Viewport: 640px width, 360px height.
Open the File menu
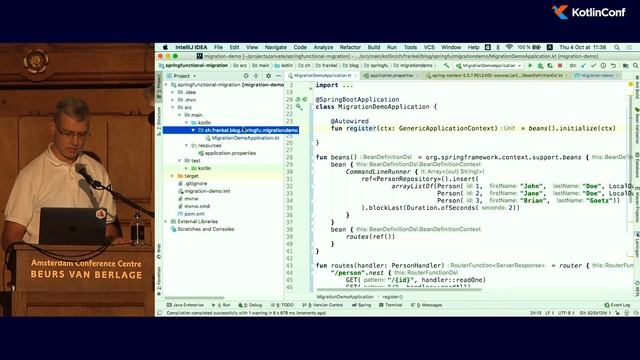(218, 47)
